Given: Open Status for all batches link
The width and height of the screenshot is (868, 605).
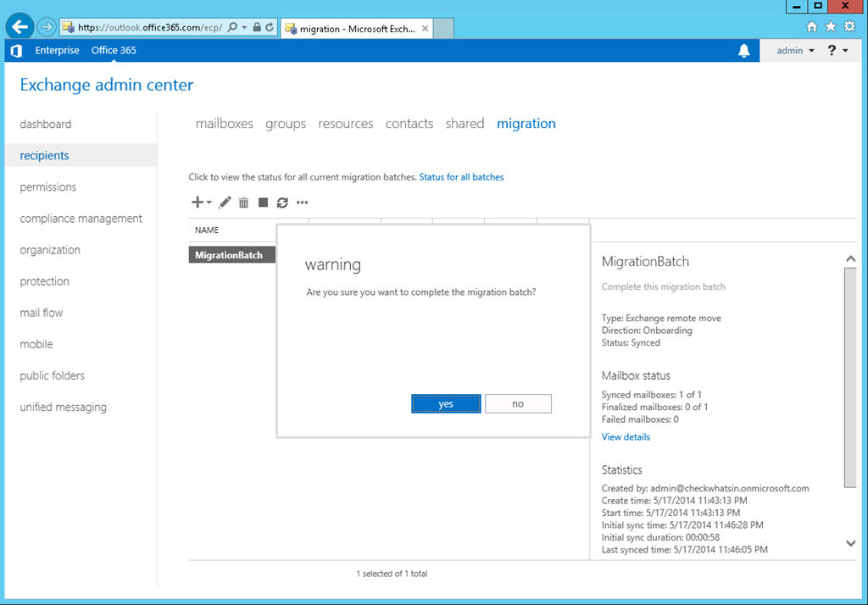Looking at the screenshot, I should [x=461, y=177].
